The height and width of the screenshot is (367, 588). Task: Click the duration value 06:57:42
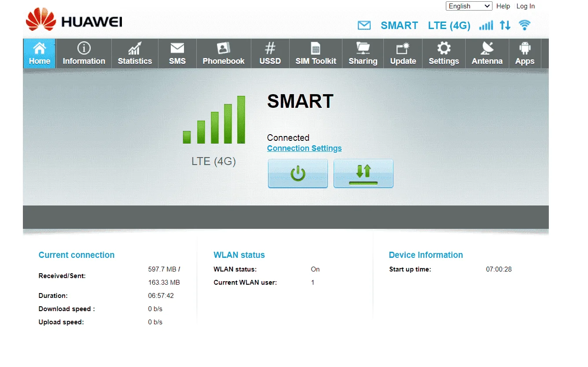[161, 296]
